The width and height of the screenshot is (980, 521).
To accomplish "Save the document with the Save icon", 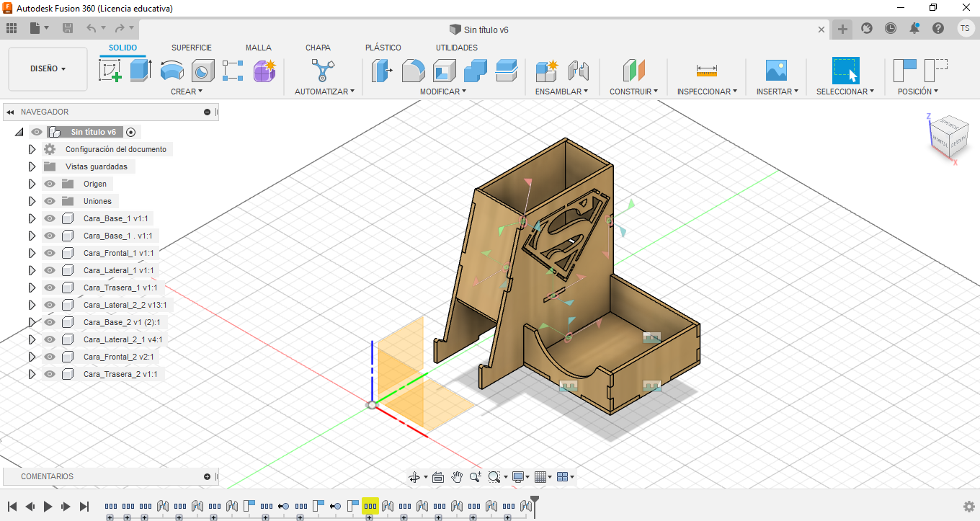I will pos(68,28).
